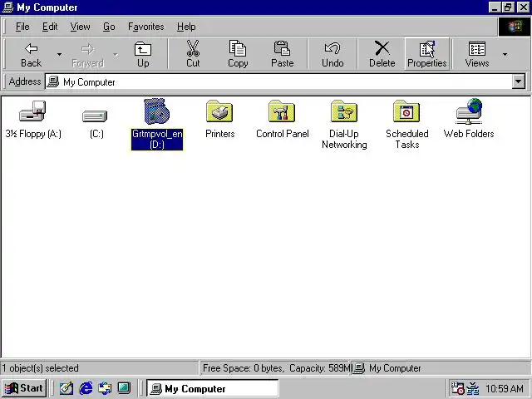Image resolution: width=532 pixels, height=399 pixels.
Task: Open the Go menu
Action: (109, 27)
